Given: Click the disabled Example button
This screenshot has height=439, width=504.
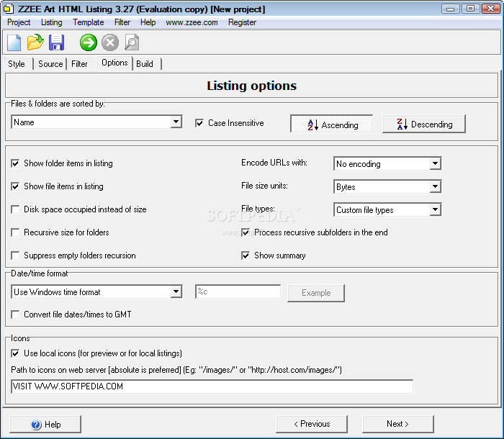Looking at the screenshot, I should pos(316,293).
